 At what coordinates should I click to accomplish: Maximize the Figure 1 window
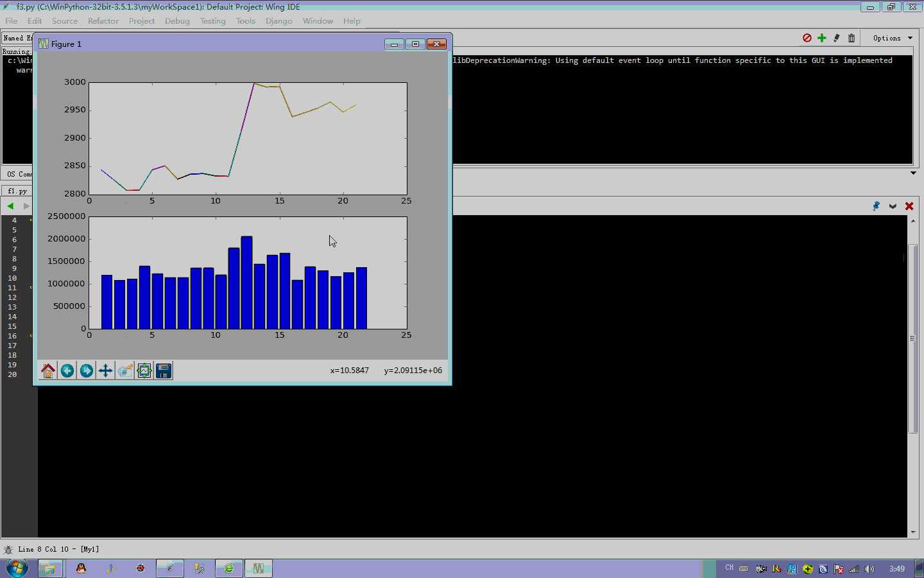point(415,44)
